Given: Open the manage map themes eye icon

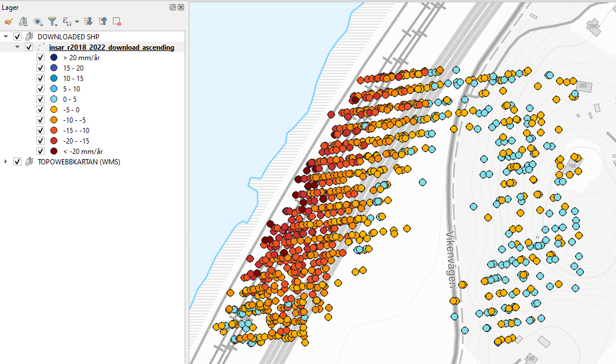Looking at the screenshot, I should [x=38, y=21].
